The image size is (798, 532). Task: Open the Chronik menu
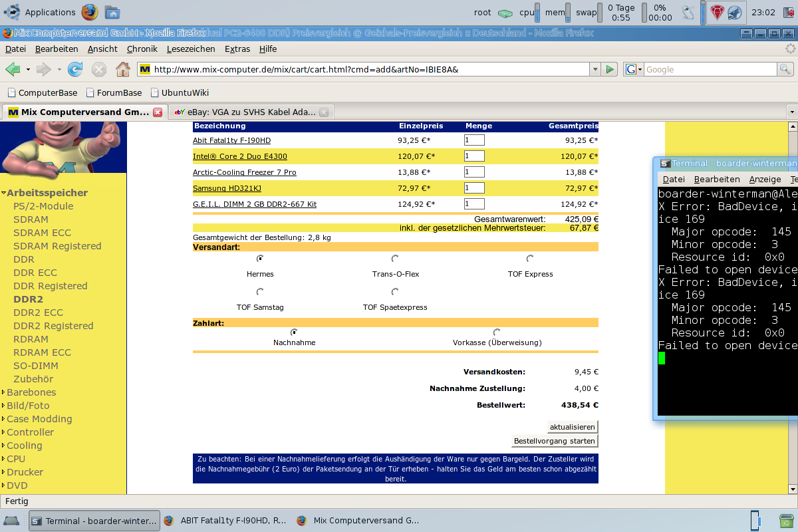click(x=142, y=49)
